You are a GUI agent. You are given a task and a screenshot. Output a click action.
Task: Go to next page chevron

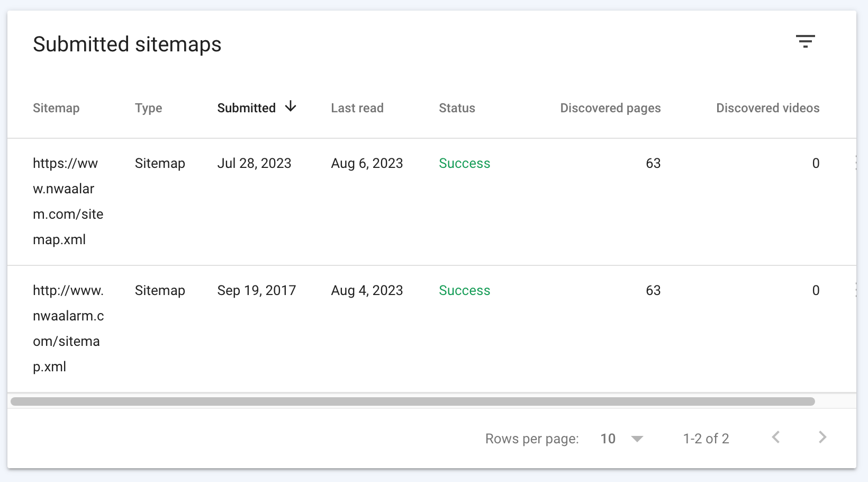822,438
